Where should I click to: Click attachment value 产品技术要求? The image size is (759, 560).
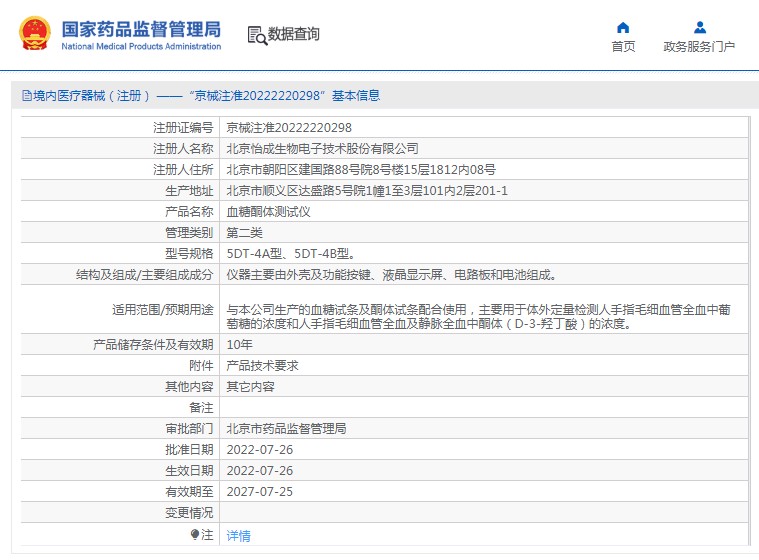(x=262, y=365)
